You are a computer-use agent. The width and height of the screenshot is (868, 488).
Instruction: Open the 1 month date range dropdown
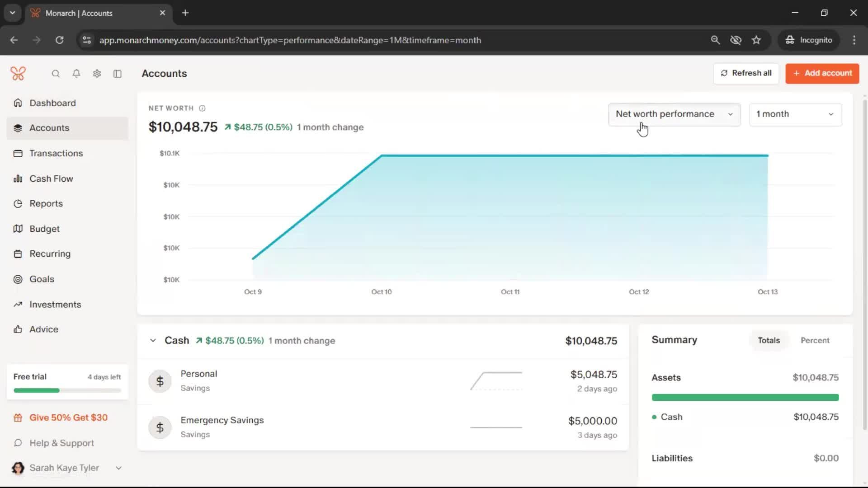(795, 114)
